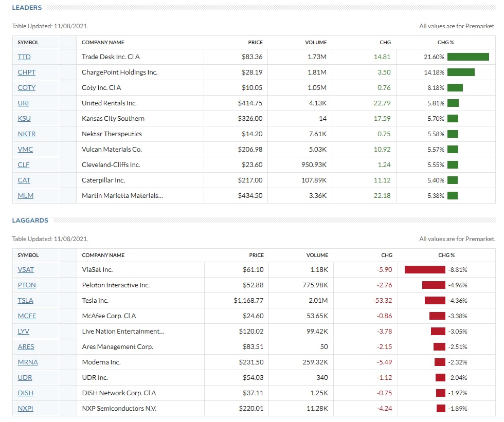
Task: Click Laggards table VOLUME column header
Action: click(317, 255)
